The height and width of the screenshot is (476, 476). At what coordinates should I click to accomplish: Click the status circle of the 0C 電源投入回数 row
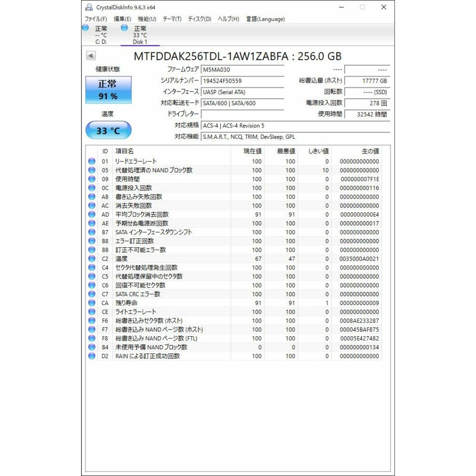(x=92, y=188)
